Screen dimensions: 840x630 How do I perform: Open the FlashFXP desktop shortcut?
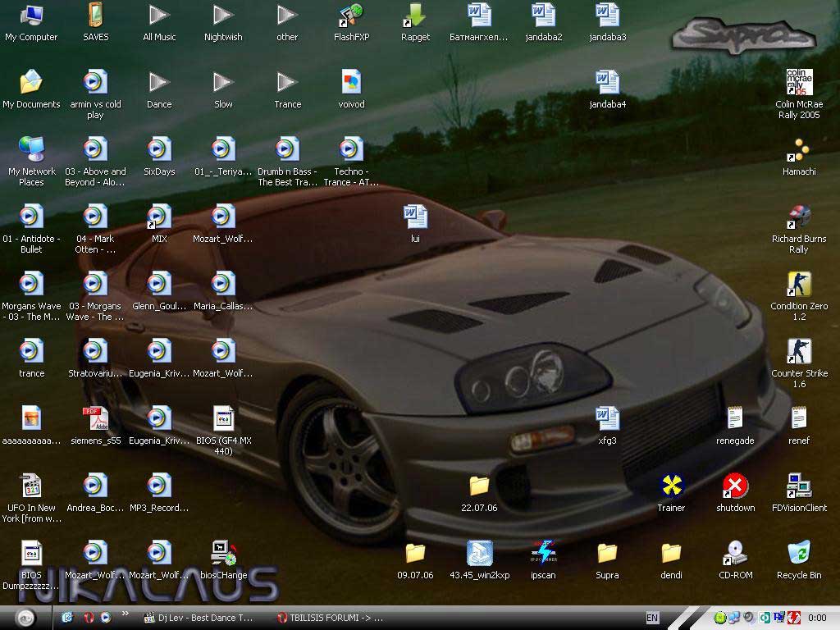pyautogui.click(x=350, y=16)
